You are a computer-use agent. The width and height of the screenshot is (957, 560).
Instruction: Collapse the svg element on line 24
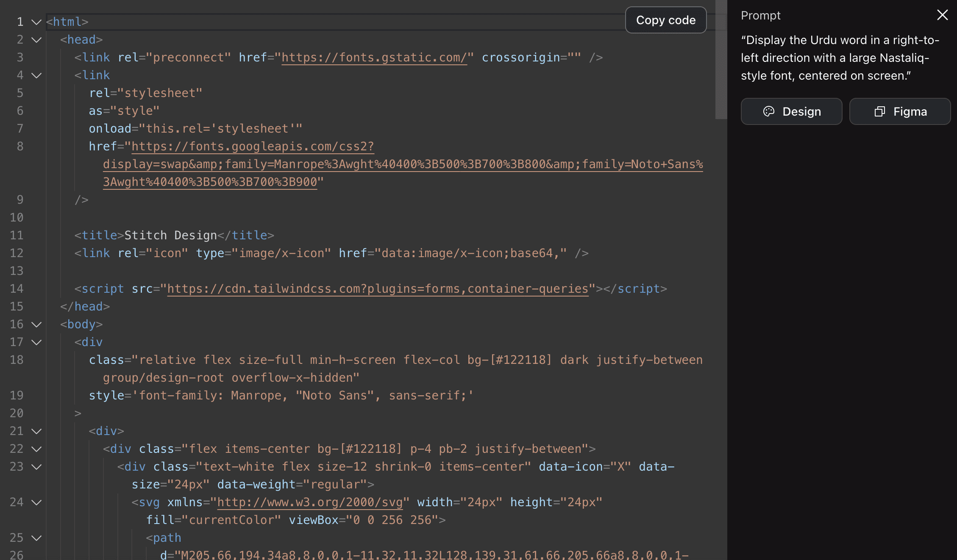click(36, 502)
